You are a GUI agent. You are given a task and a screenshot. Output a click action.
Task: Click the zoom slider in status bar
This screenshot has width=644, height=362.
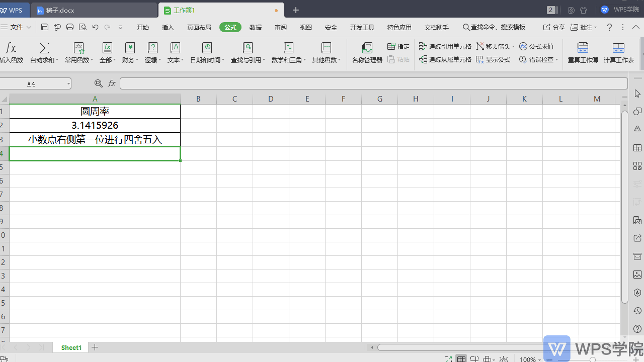592,359
